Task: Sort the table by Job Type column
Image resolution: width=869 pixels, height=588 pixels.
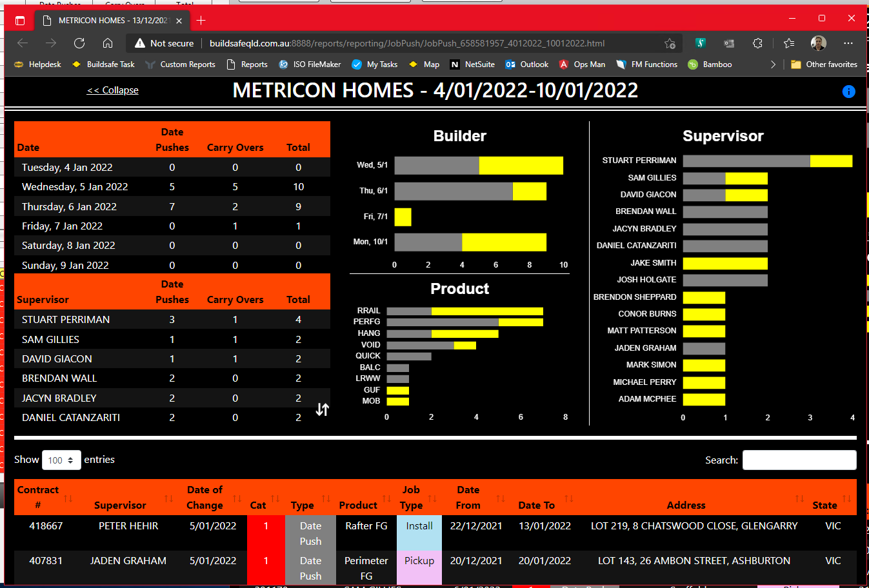Action: click(419, 498)
